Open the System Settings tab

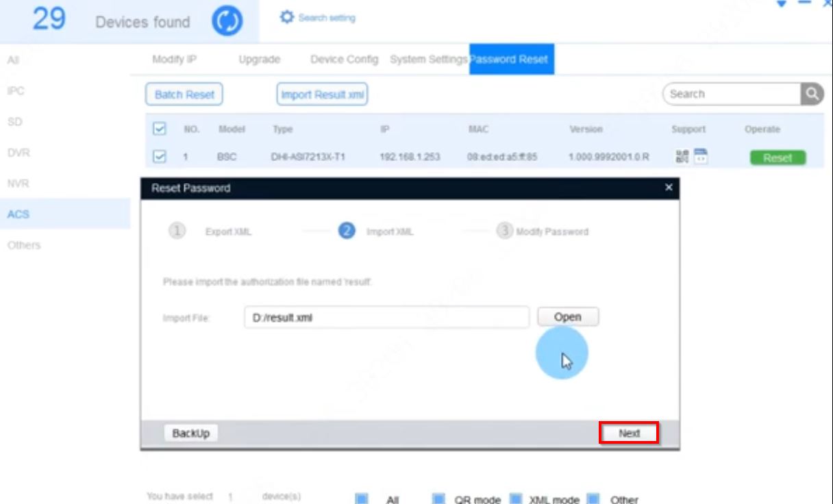coord(429,60)
